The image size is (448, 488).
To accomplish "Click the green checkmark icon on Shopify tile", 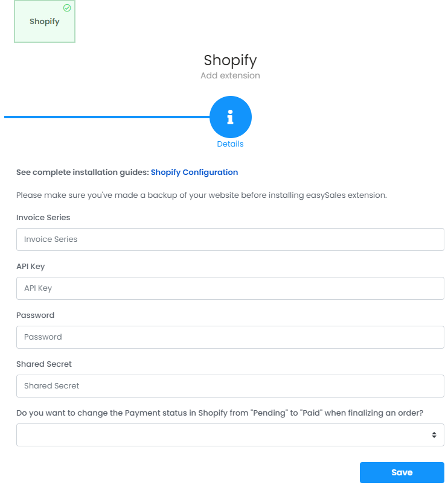I will pyautogui.click(x=67, y=8).
